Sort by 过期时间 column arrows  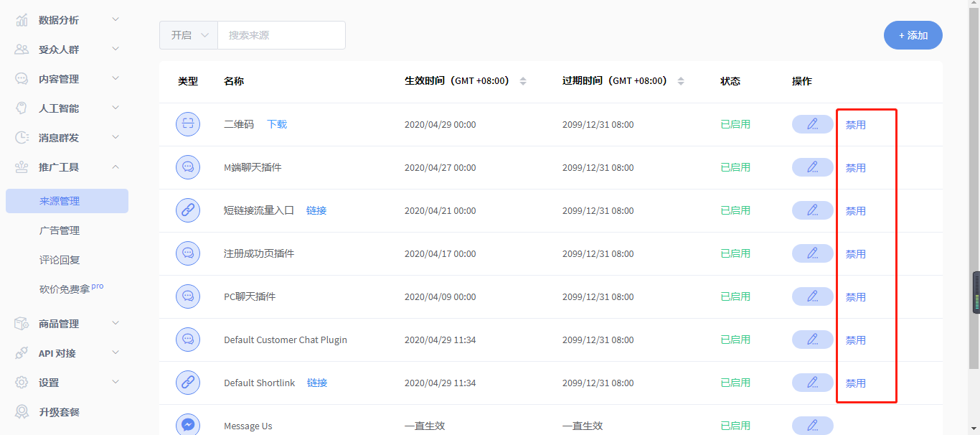click(681, 81)
